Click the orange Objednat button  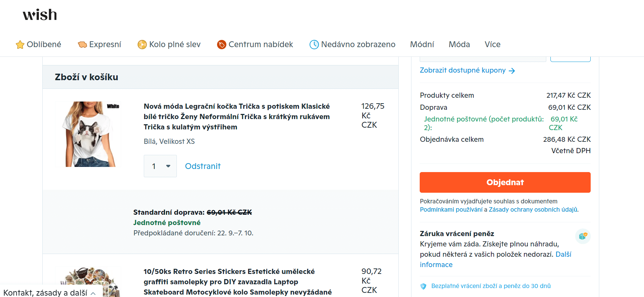[505, 182]
